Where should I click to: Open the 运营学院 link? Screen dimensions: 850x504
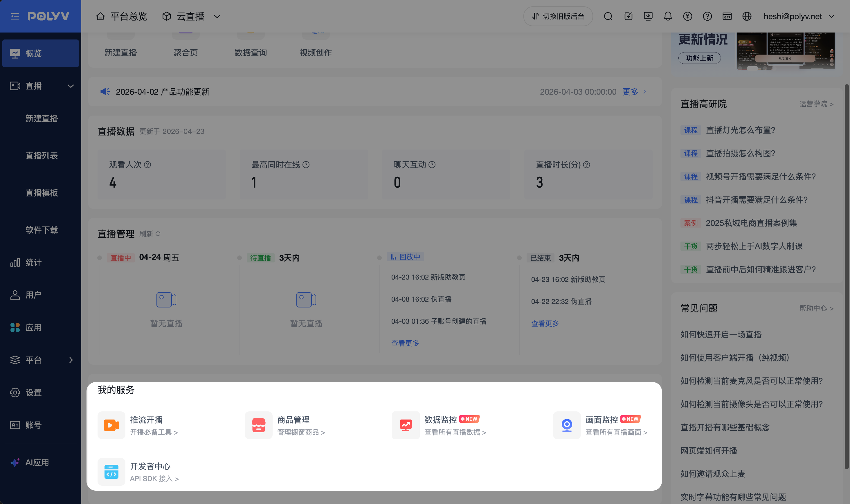[816, 104]
